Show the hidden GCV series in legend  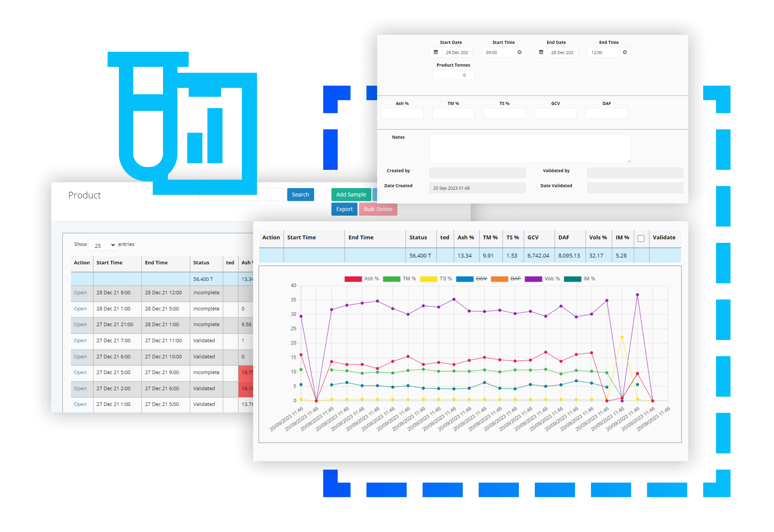(472, 279)
